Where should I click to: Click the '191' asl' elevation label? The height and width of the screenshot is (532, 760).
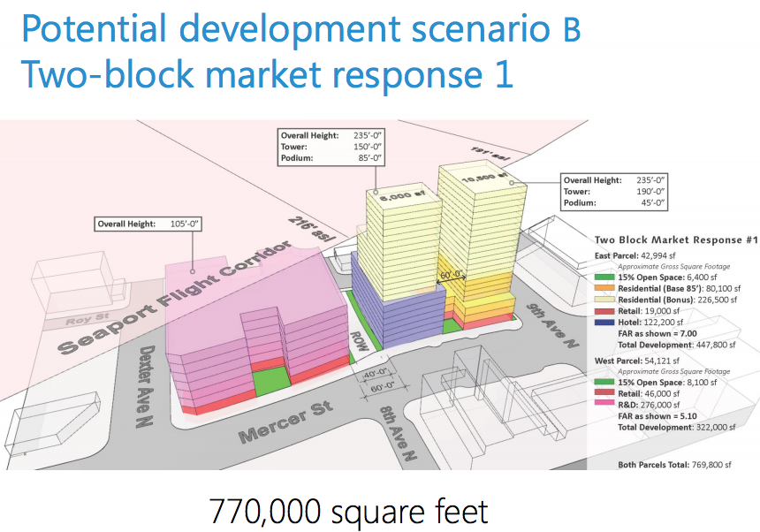(x=490, y=154)
